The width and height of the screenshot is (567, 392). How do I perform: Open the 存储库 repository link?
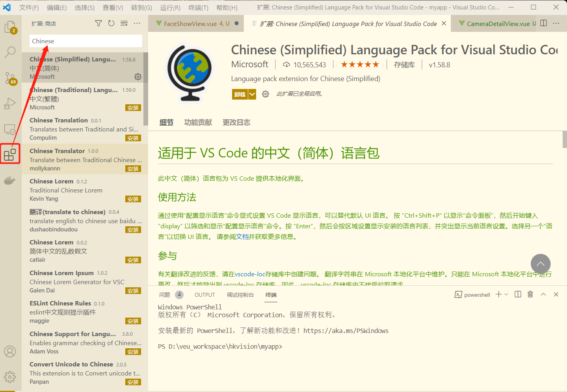tap(404, 65)
